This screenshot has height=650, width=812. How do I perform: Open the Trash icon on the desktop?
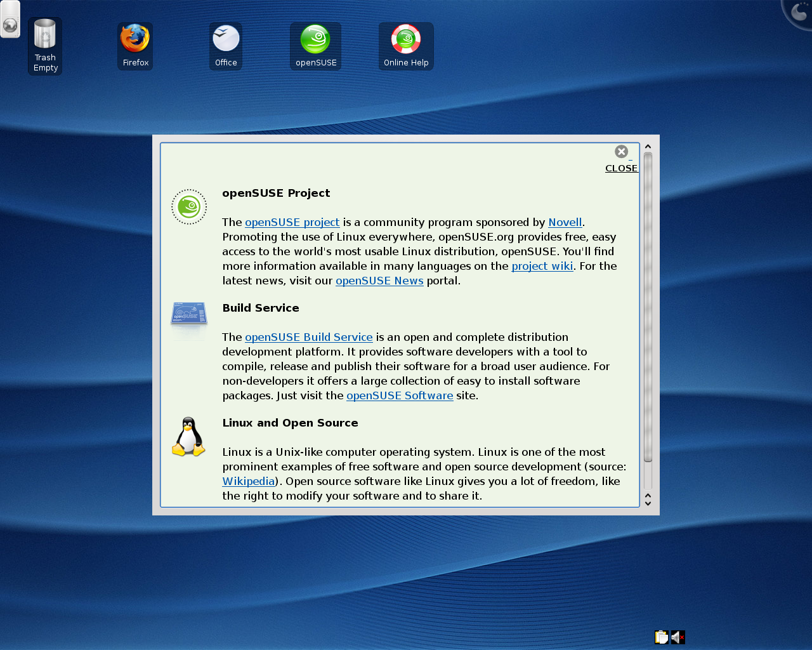(x=45, y=46)
